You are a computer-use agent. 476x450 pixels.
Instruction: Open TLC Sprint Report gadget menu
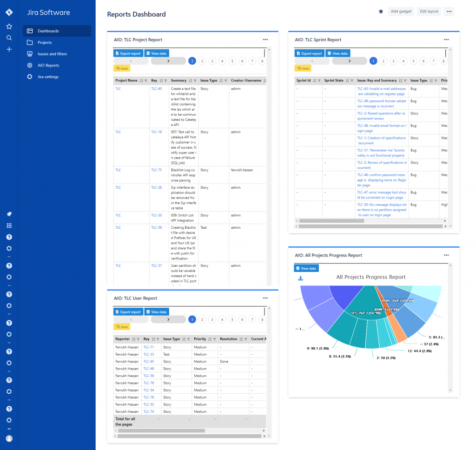coord(446,40)
